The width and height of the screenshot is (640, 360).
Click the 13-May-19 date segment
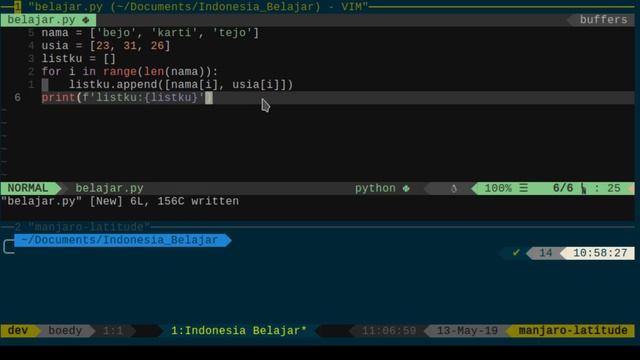tap(467, 331)
